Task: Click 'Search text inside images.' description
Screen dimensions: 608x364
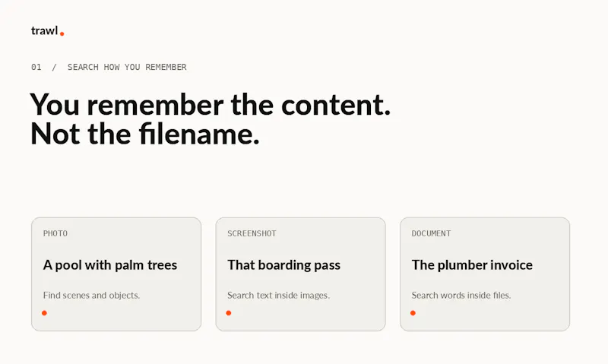Action: coord(278,296)
